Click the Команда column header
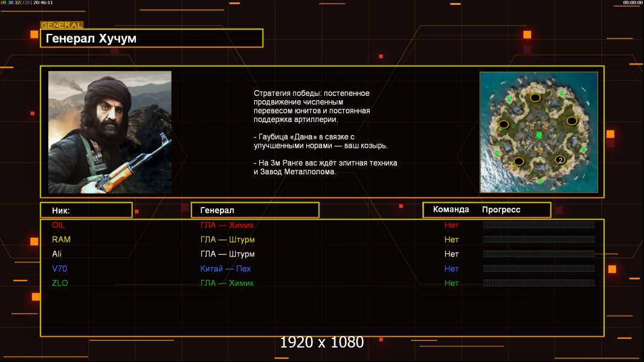This screenshot has height=362, width=644. 451,209
